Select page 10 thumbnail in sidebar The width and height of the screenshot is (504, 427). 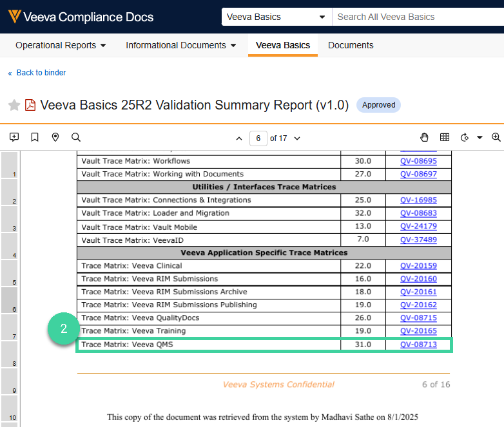click(x=10, y=408)
